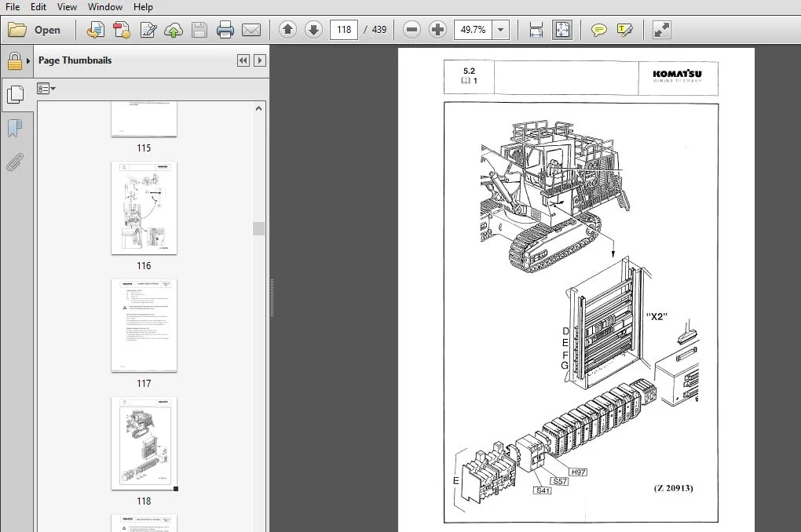Click the total pages text 439
This screenshot has width=801, height=532.
pyautogui.click(x=379, y=30)
